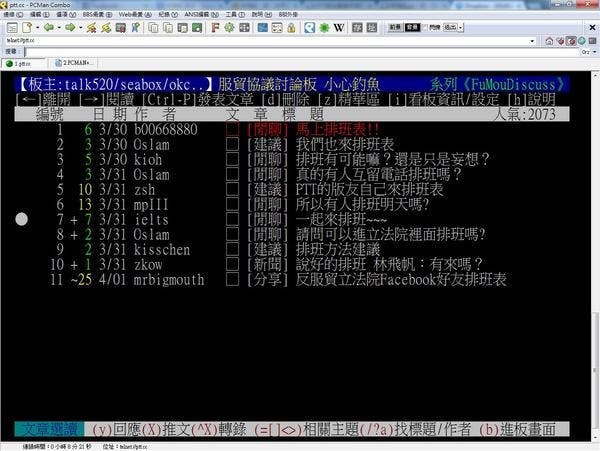Screen dimensions: 600x451
Task: Click into the 搜尋 search input field
Action: tap(302, 52)
